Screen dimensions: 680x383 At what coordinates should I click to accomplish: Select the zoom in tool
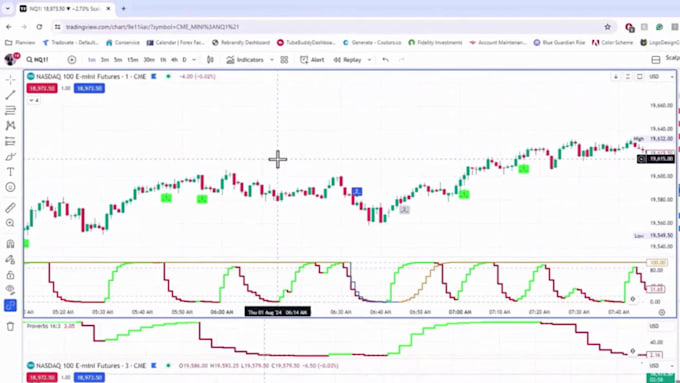pyautogui.click(x=10, y=223)
